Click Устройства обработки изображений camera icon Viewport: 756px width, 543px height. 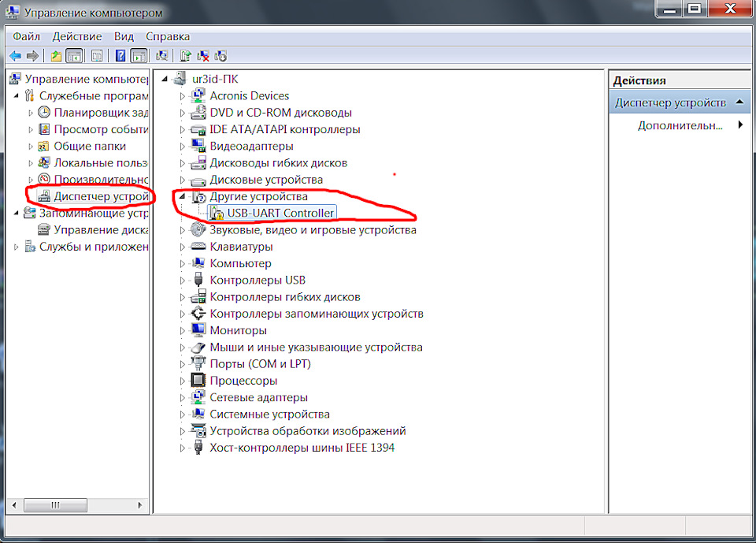[198, 430]
